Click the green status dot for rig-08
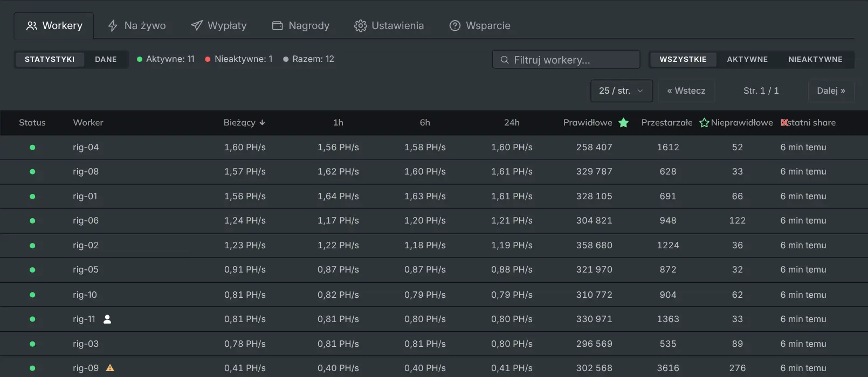Screen dimensions: 868x377 pyautogui.click(x=32, y=172)
